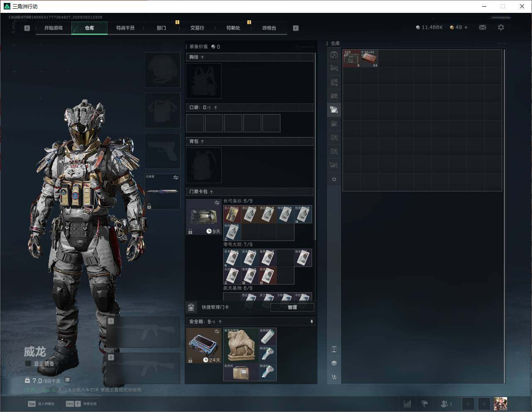This screenshot has height=412, width=532.
Task: Click the help icon beside 安全箱
Action: 220,322
